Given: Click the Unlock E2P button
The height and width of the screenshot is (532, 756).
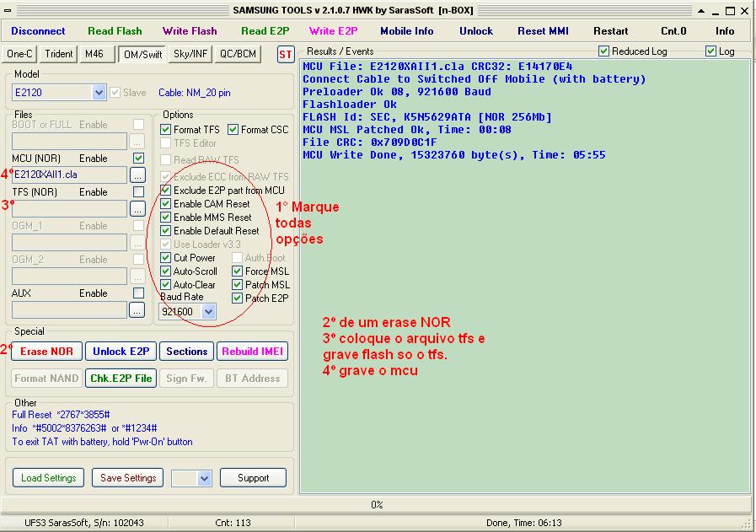Looking at the screenshot, I should 121,352.
